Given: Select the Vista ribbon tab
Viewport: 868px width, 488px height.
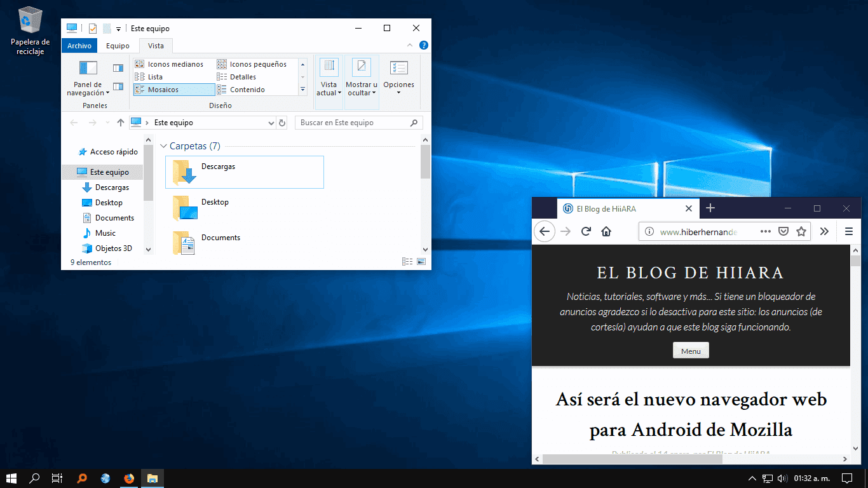Looking at the screenshot, I should coord(156,46).
